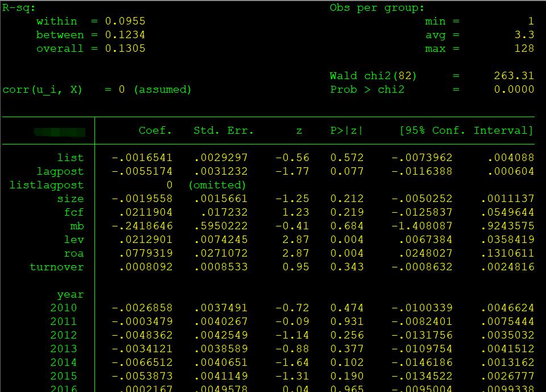Click the 95% Conf. Interval header
546x392 pixels.
(466, 131)
